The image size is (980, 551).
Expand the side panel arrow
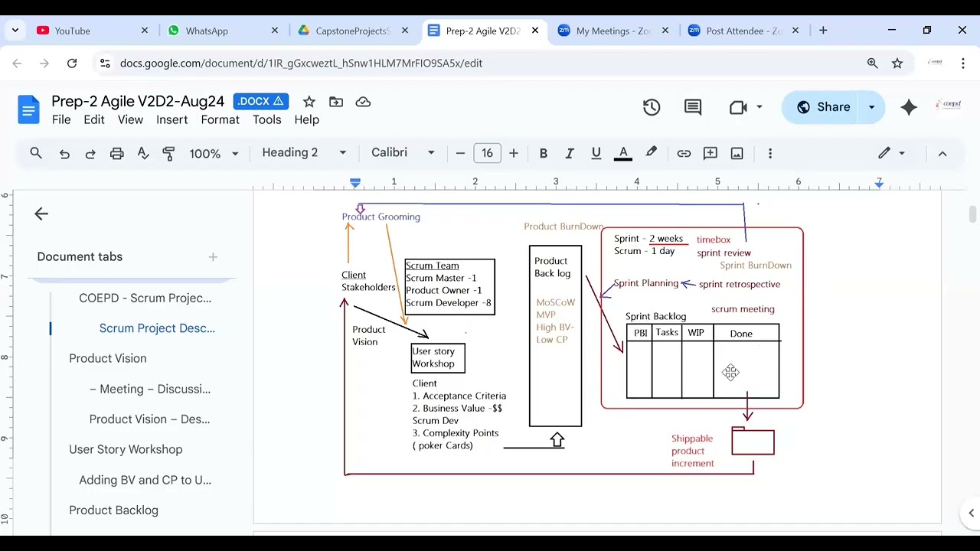(971, 513)
